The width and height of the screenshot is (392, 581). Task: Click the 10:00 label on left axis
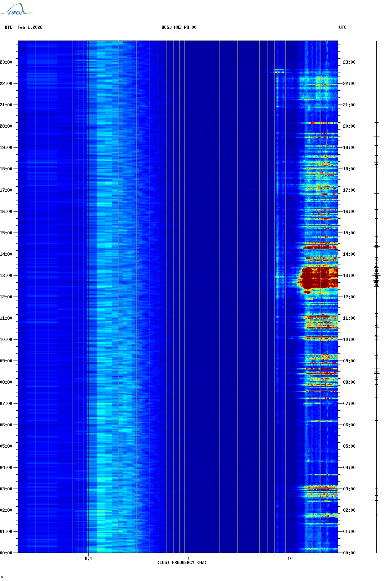point(6,340)
